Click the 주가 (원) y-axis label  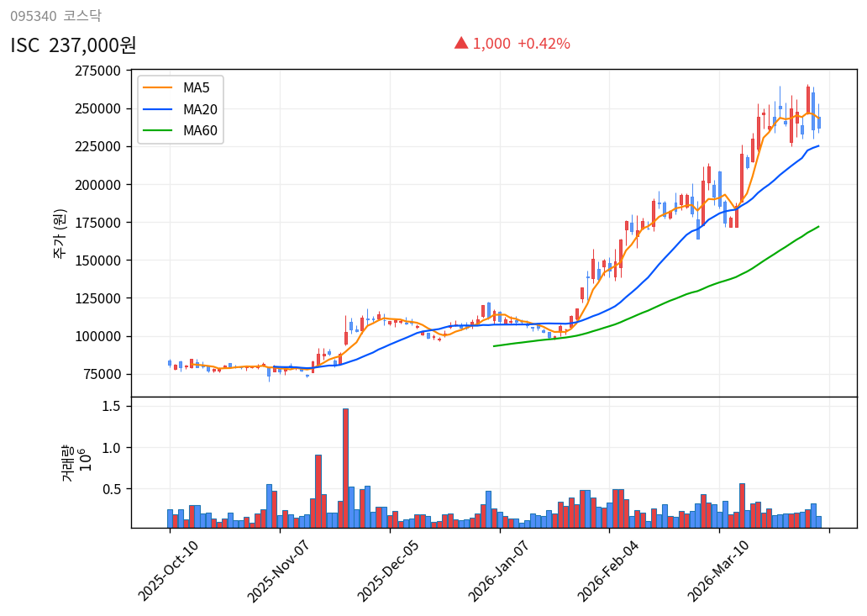coord(60,233)
